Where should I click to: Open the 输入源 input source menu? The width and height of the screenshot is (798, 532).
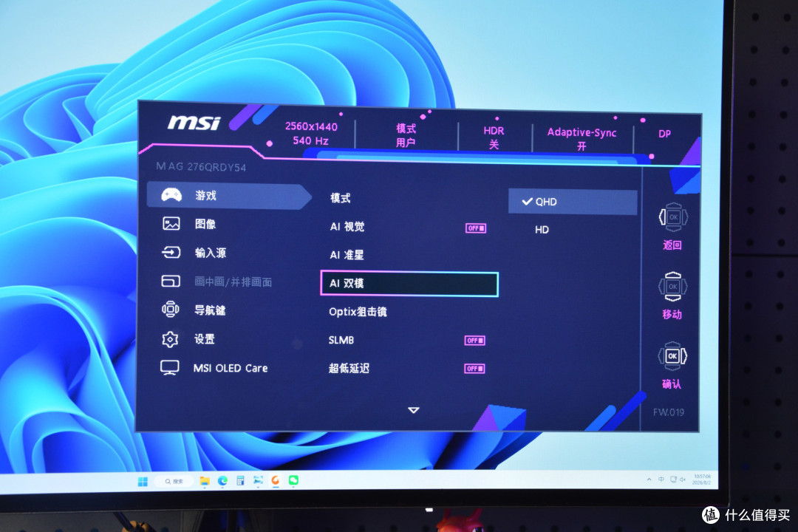coord(210,253)
